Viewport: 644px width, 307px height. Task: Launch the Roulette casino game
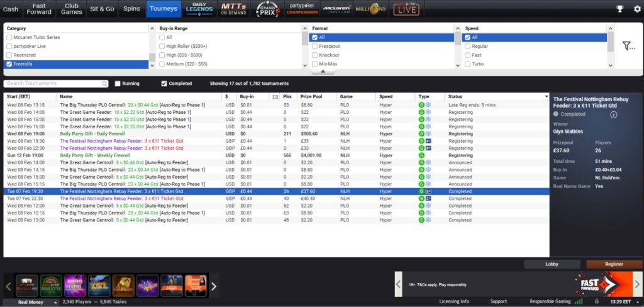click(x=51, y=286)
